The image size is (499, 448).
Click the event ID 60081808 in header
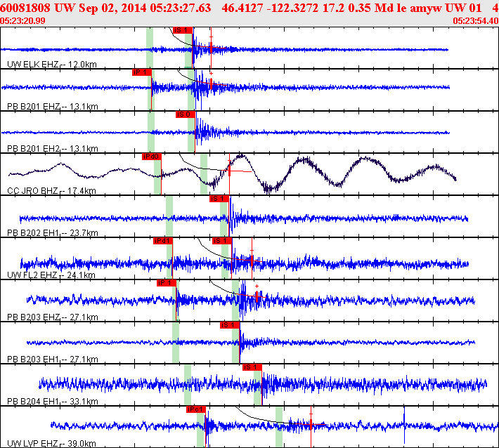[x=25, y=8]
